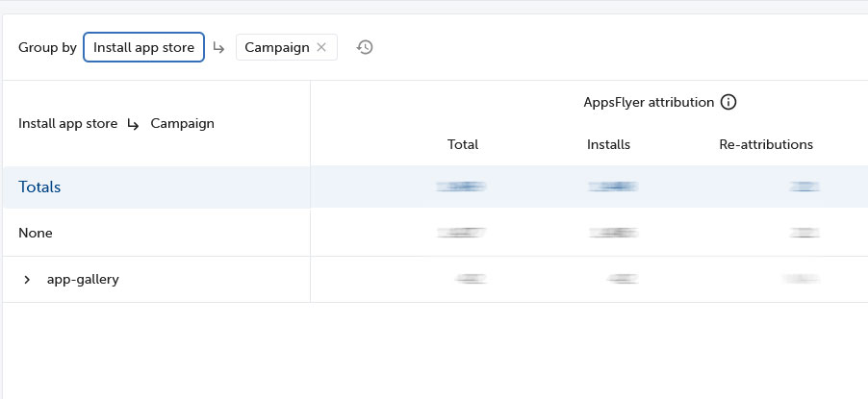Click the None row label
Viewport: 868px width, 399px height.
click(x=36, y=233)
